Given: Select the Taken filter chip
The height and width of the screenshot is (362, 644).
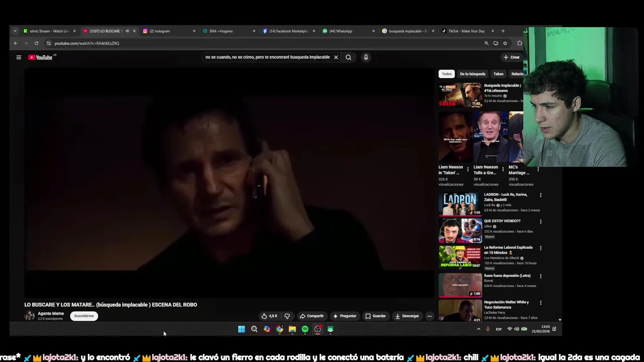Looking at the screenshot, I should coord(498,74).
